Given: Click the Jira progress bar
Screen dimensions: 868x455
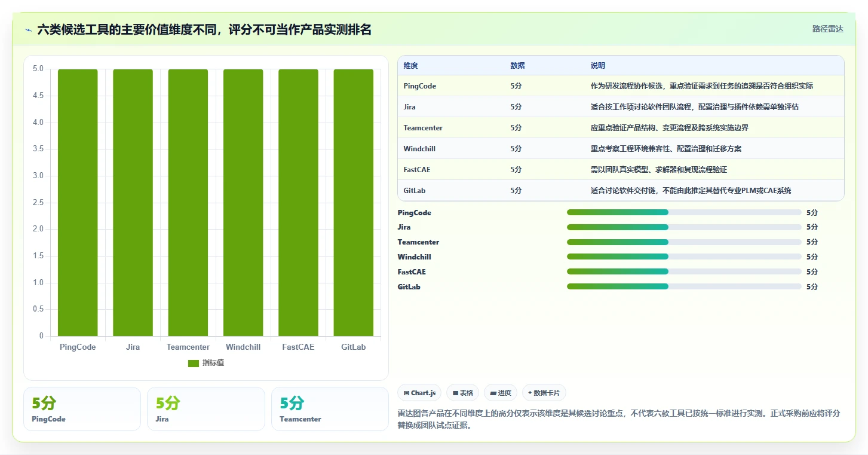Looking at the screenshot, I should 684,227.
